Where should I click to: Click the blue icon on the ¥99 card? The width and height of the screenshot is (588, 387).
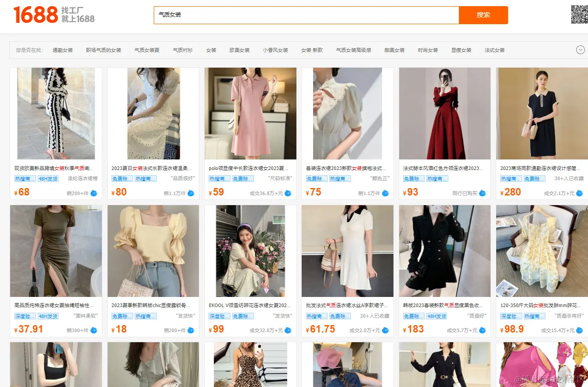(288, 330)
